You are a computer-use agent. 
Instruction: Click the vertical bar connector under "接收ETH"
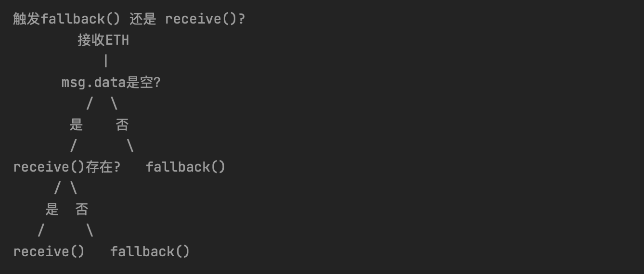point(105,62)
